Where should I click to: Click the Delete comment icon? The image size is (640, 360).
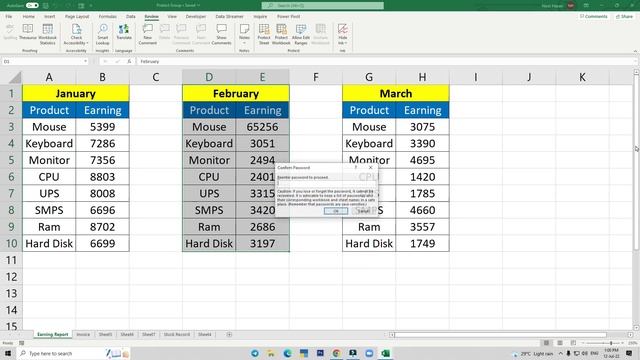coord(164,29)
